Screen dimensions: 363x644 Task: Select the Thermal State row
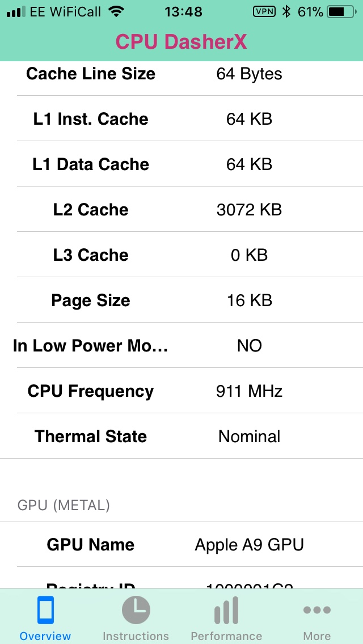pos(181,436)
